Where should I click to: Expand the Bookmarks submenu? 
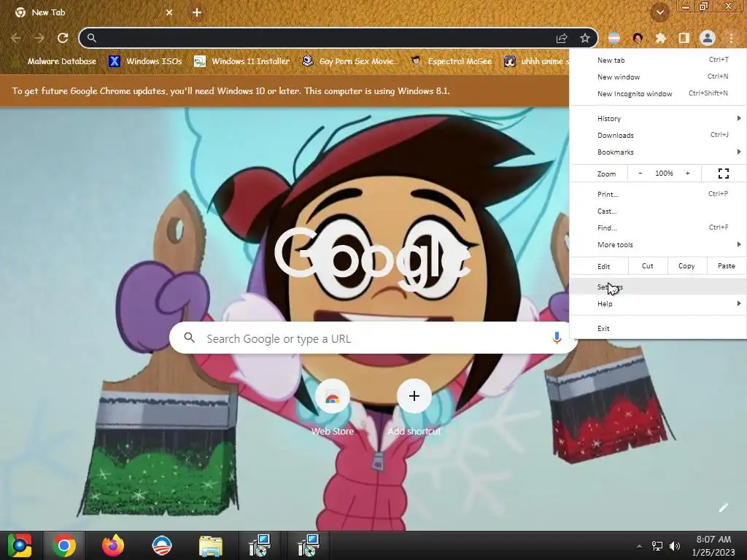pyautogui.click(x=658, y=152)
